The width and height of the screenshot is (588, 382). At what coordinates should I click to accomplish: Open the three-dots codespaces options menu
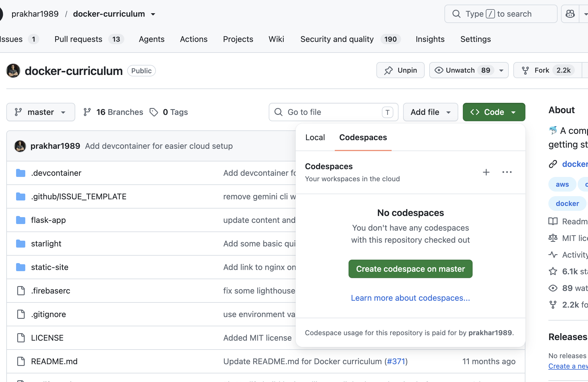(x=507, y=172)
